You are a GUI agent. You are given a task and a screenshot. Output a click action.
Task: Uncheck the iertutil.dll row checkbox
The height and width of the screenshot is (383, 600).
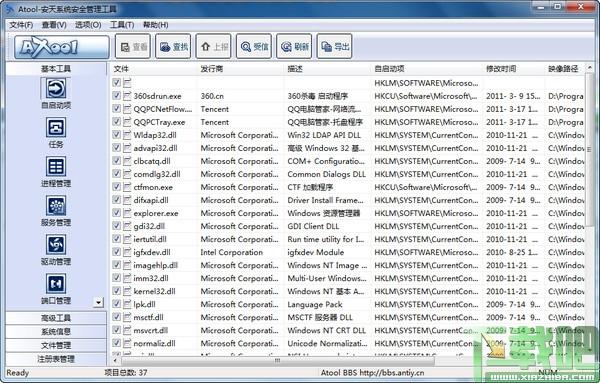click(x=116, y=239)
